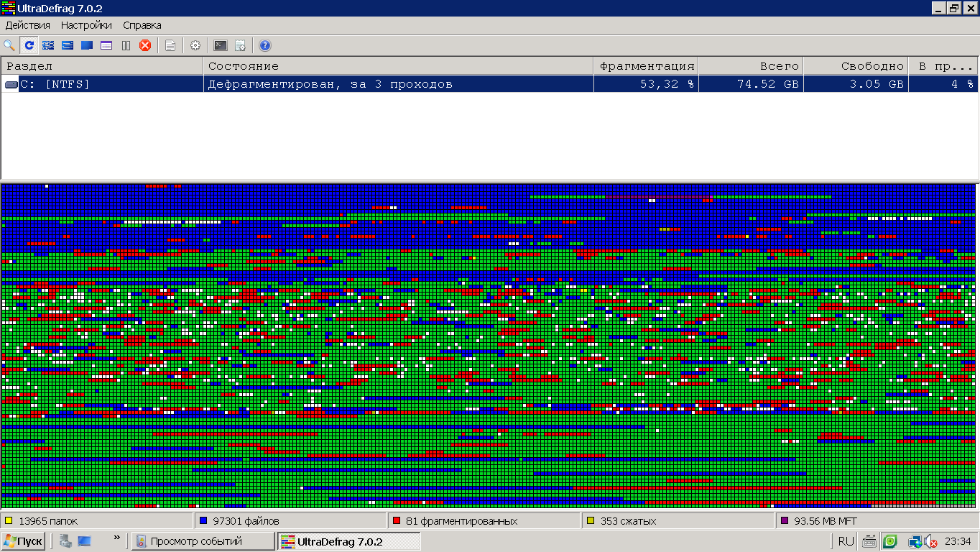Click the Optimize MFT toolbar icon
The height and width of the screenshot is (552, 980).
click(106, 45)
